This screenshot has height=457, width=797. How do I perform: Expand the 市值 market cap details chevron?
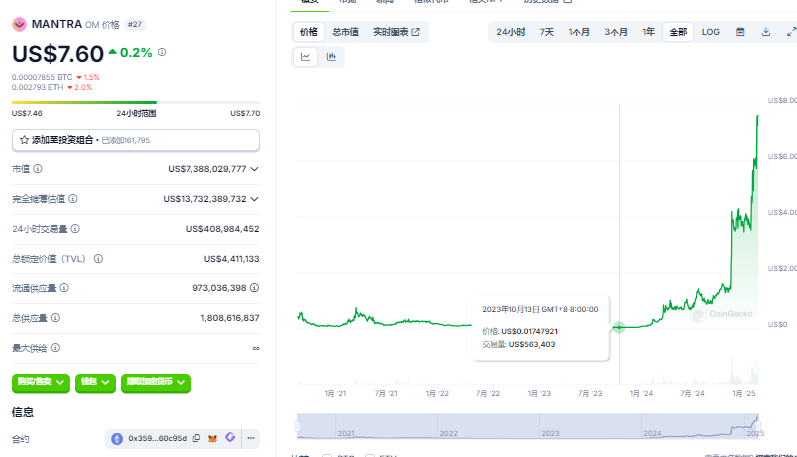254,169
